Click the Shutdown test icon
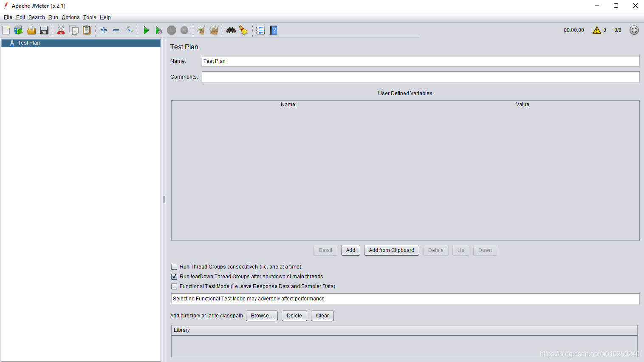 (x=184, y=30)
